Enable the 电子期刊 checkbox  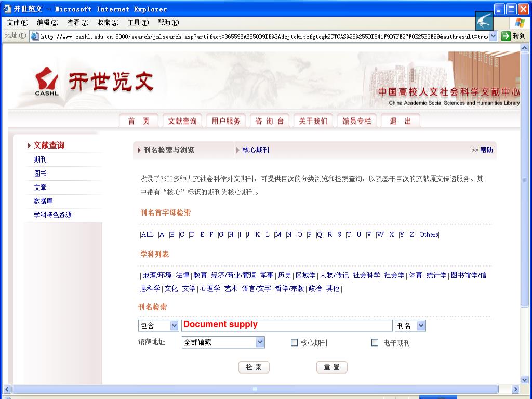click(375, 343)
